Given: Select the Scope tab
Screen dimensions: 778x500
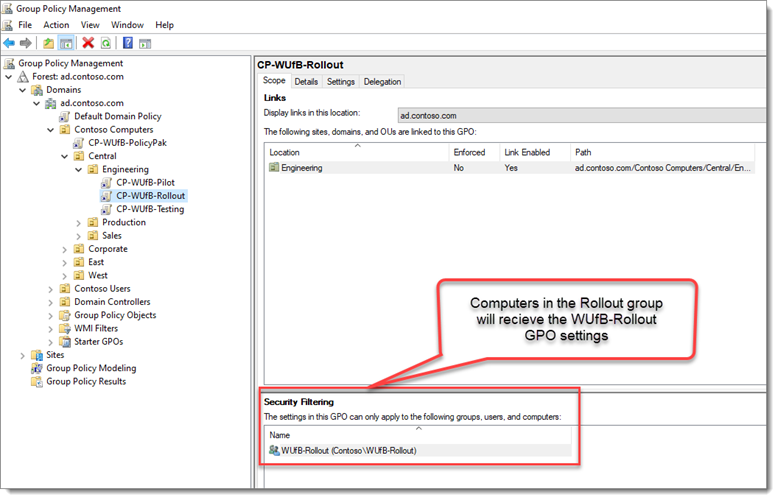Looking at the screenshot, I should [274, 81].
